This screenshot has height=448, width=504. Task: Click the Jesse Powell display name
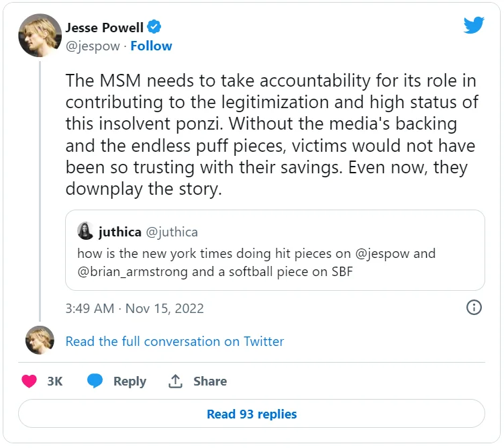point(103,28)
